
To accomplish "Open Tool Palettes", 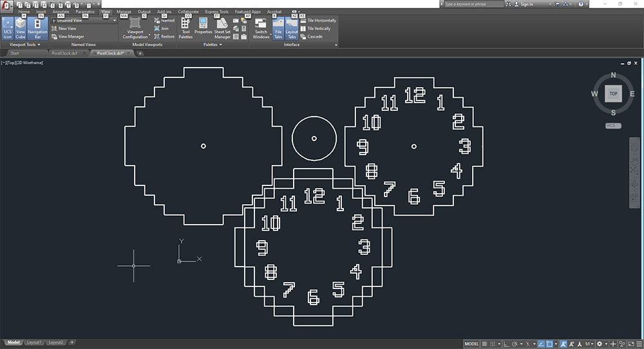I will pos(185,28).
